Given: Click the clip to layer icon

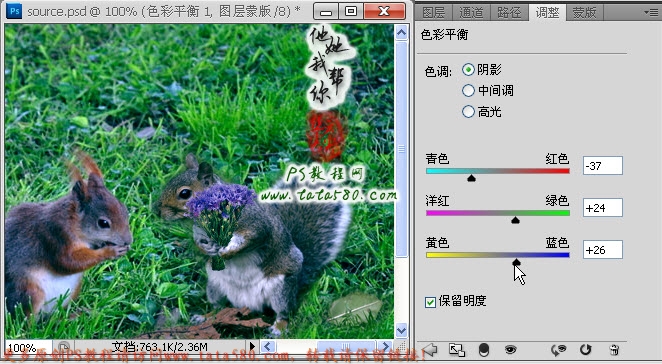Looking at the screenshot, I should [484, 350].
